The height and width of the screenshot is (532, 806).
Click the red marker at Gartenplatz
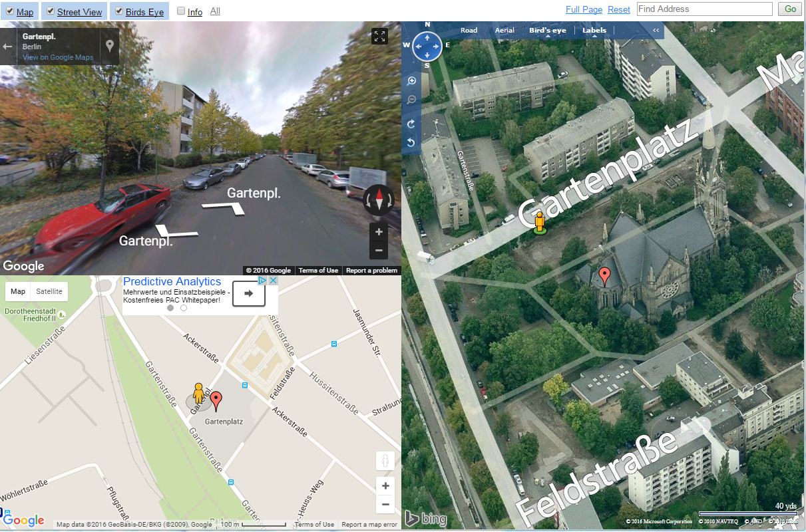(x=216, y=402)
